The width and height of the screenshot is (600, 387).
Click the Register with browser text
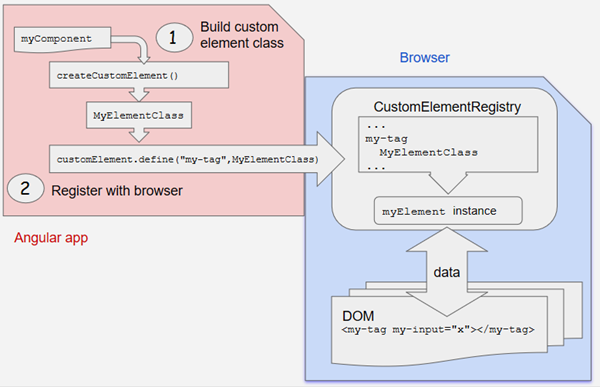click(x=117, y=191)
